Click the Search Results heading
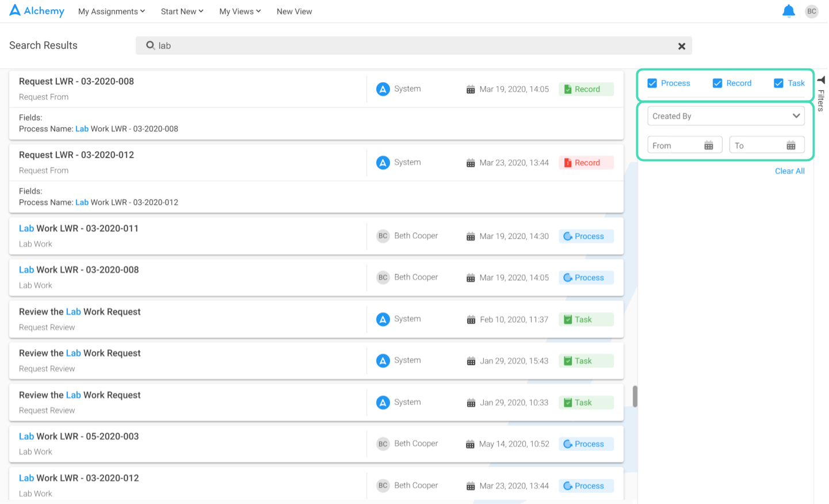The width and height of the screenshot is (829, 504). tap(43, 45)
